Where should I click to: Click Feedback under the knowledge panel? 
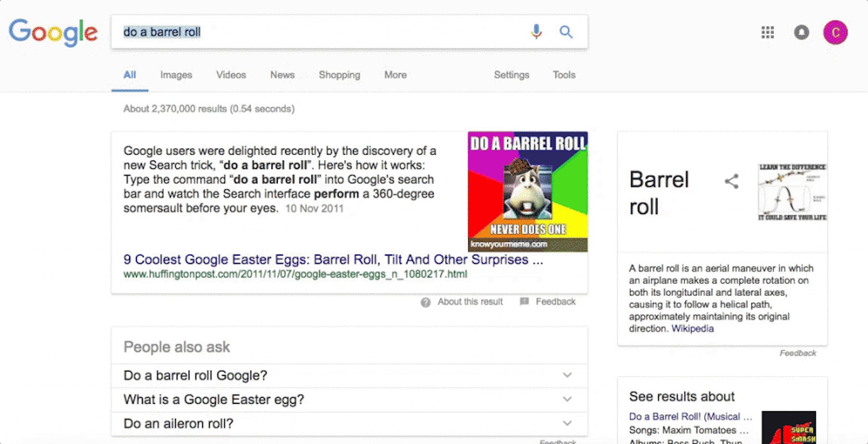[x=798, y=353]
